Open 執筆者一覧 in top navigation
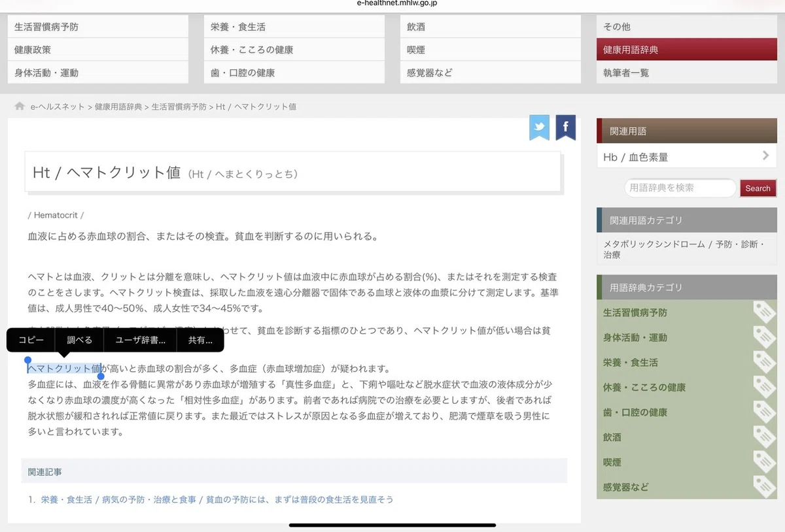The height and width of the screenshot is (532, 785). pyautogui.click(x=687, y=73)
